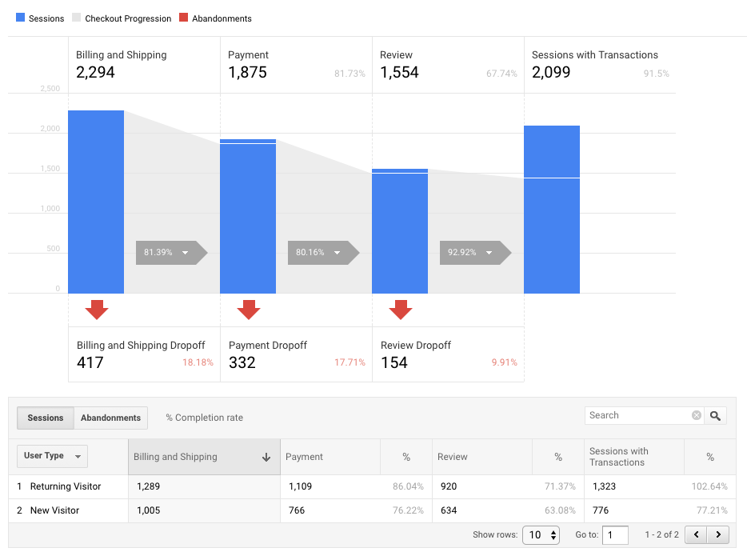Click the search magnifying glass icon
The image size is (747, 560).
(715, 416)
